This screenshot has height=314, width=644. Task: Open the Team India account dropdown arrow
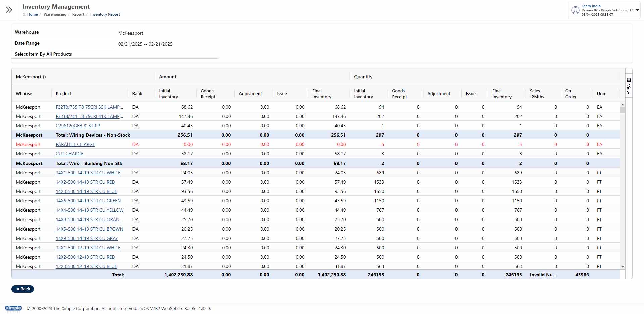tap(637, 10)
